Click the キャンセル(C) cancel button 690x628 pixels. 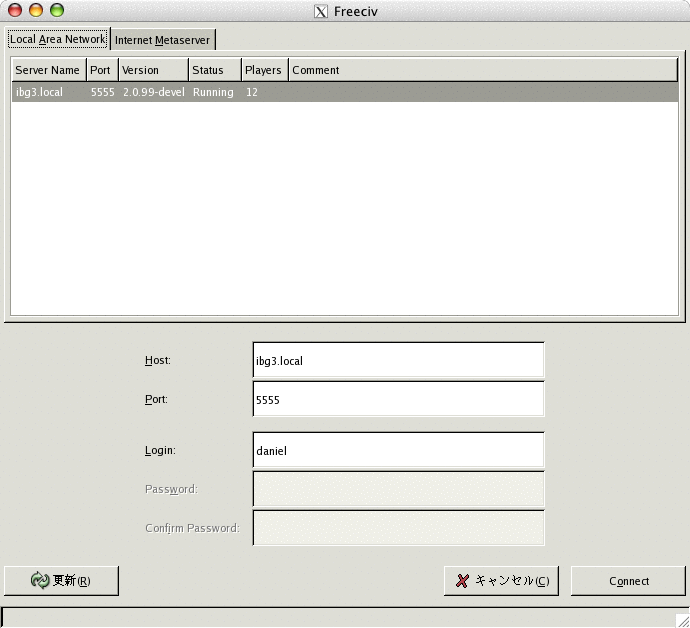pos(501,581)
